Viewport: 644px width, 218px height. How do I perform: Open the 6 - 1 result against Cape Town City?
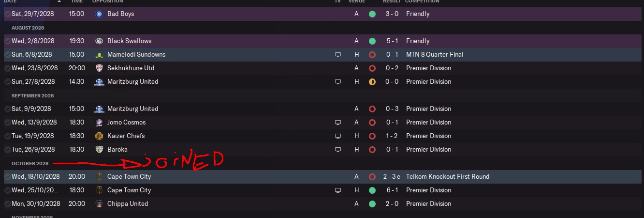392,190
